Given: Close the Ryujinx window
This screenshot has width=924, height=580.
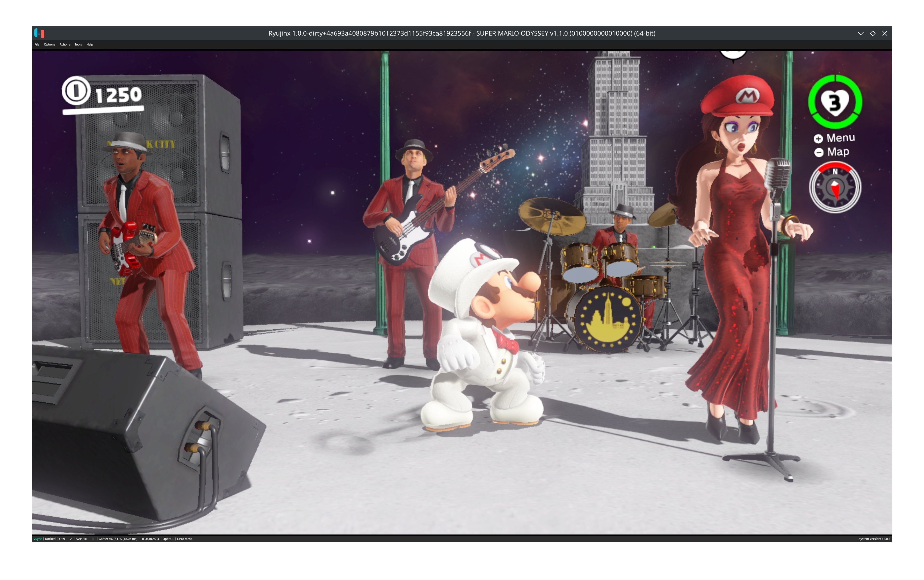Looking at the screenshot, I should point(884,33).
